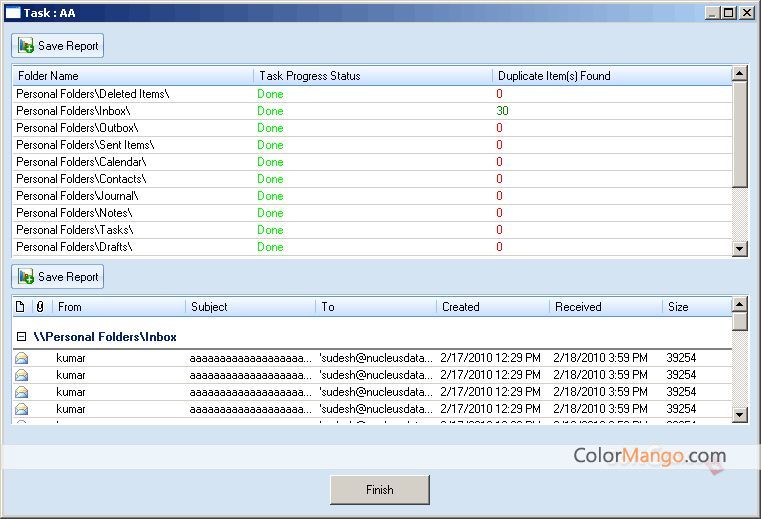Click the second email envelope icon
The height and width of the screenshot is (519, 761).
coord(21,375)
